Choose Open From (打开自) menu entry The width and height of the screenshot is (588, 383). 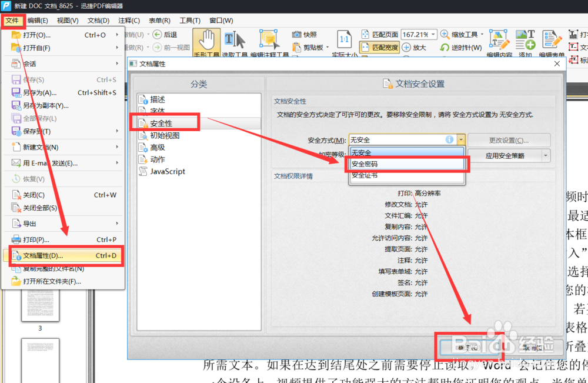click(x=63, y=48)
